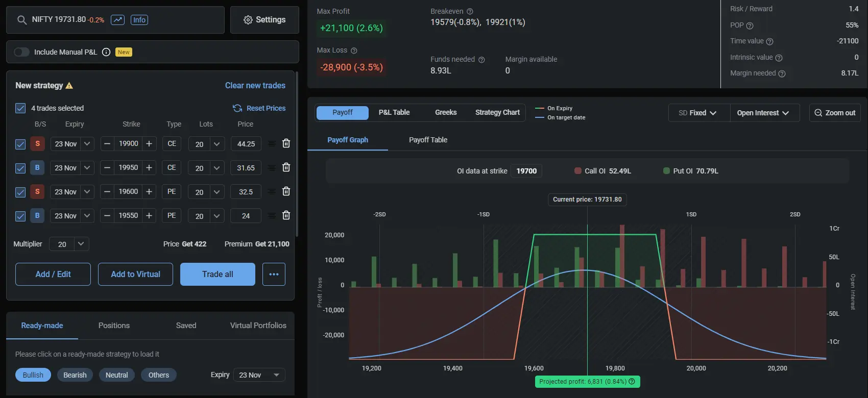
Task: Click the OI strike field 19700
Action: 526,171
